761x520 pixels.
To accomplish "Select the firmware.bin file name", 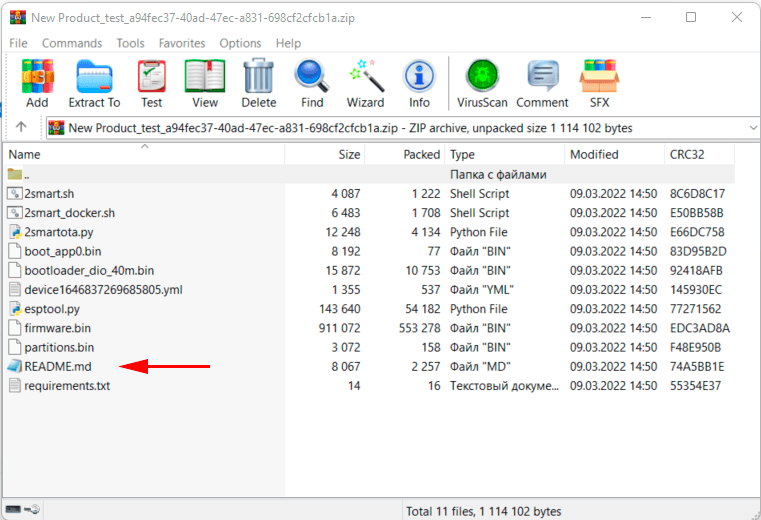I will point(57,328).
